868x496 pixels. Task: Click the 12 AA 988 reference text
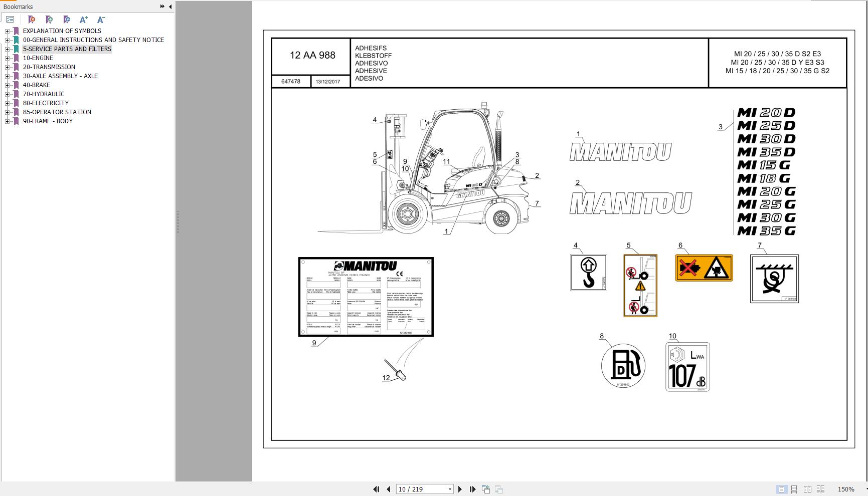[x=312, y=56]
